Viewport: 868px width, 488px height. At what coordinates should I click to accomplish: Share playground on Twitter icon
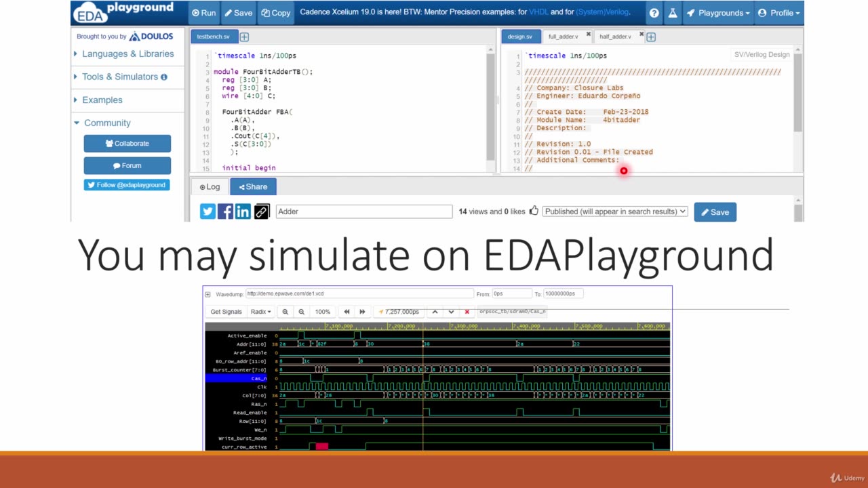pos(208,212)
